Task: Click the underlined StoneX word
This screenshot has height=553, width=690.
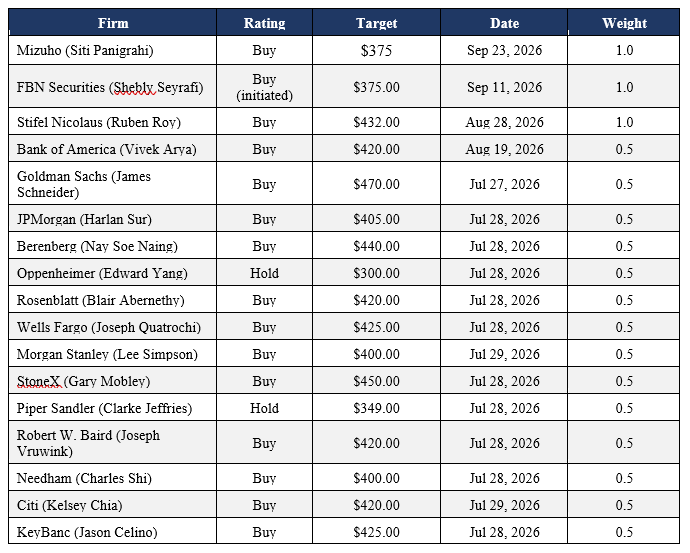Action: coord(39,381)
